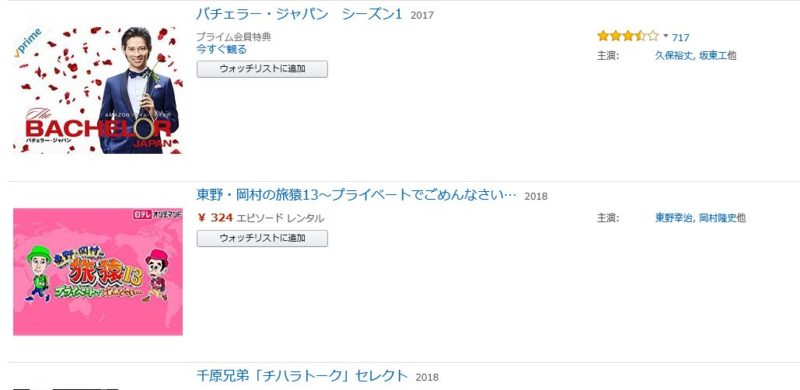Click the プライム会員特典 label
The image size is (800, 390).
tap(234, 37)
